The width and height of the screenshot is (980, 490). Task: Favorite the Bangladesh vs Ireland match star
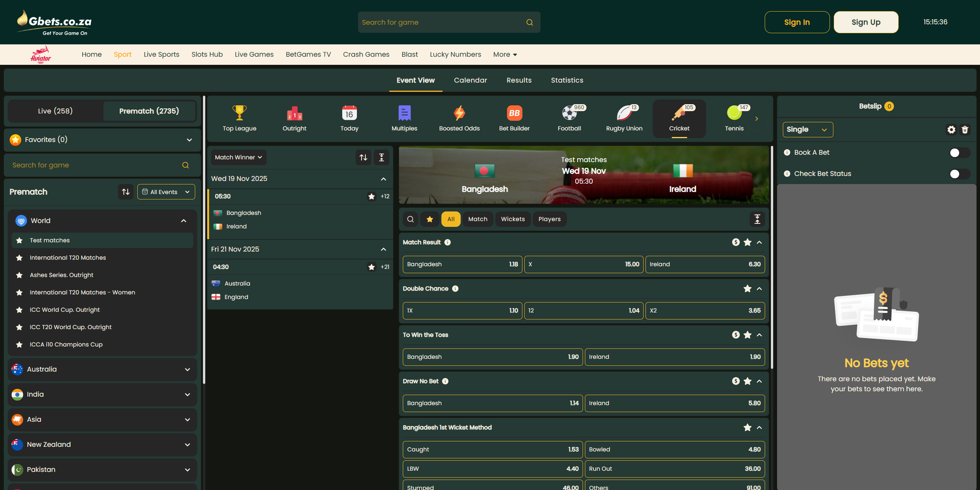pyautogui.click(x=372, y=196)
